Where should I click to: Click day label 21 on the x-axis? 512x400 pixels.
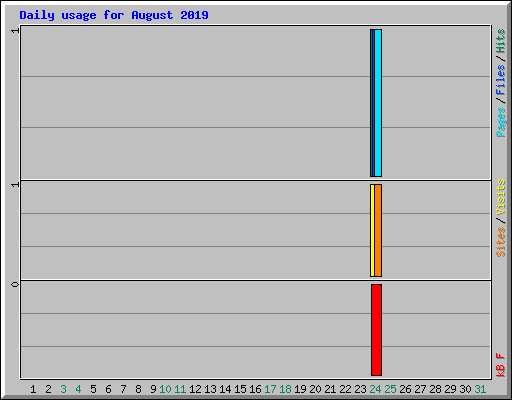[x=330, y=389]
